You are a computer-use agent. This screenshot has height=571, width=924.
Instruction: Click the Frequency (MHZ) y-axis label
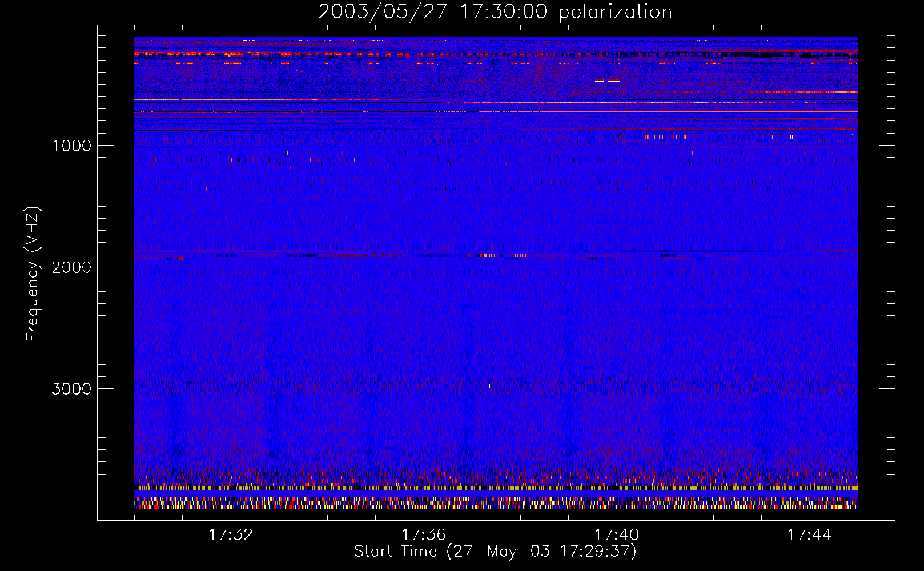coord(33,274)
